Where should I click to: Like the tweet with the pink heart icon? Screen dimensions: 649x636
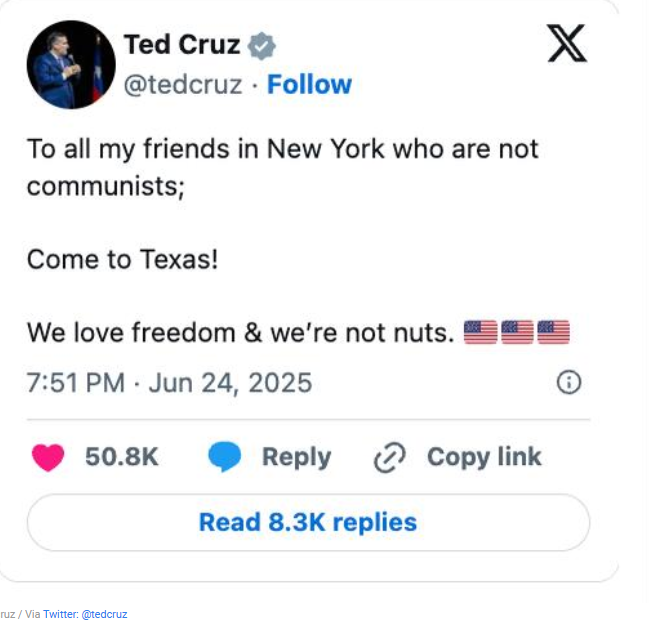tap(48, 457)
